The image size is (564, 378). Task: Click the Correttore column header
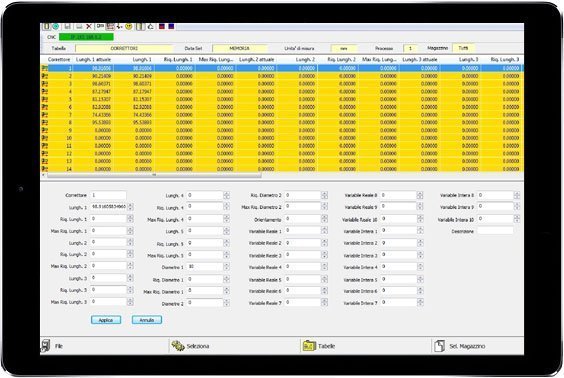click(59, 59)
